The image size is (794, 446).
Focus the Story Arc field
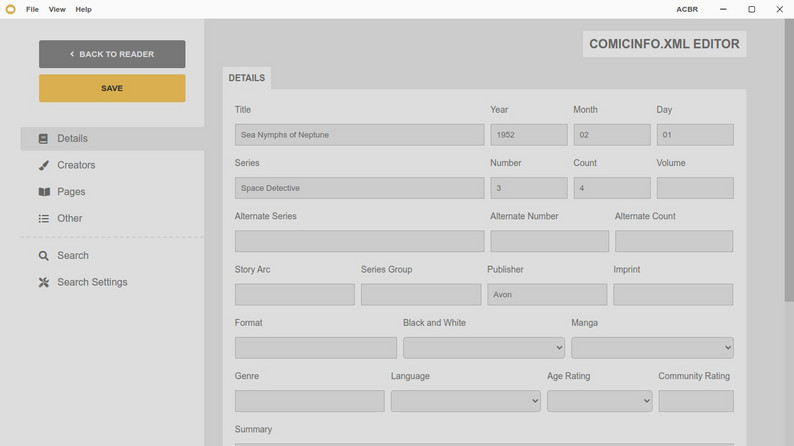(x=295, y=295)
